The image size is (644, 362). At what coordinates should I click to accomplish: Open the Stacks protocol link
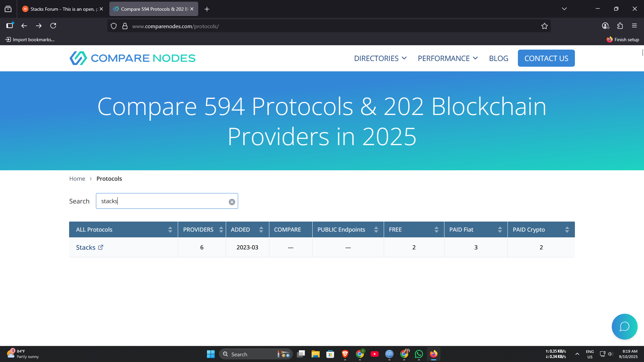click(86, 247)
